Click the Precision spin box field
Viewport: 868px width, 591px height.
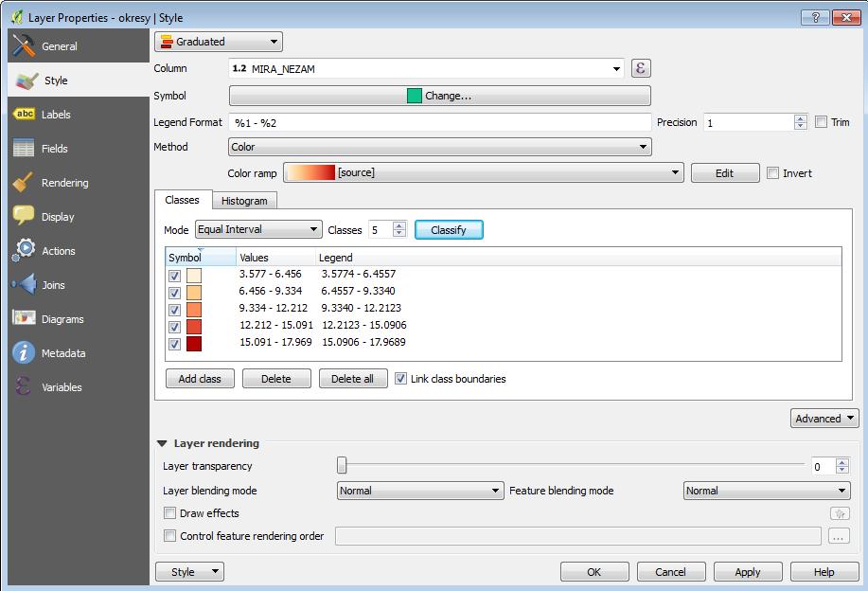pyautogui.click(x=755, y=122)
